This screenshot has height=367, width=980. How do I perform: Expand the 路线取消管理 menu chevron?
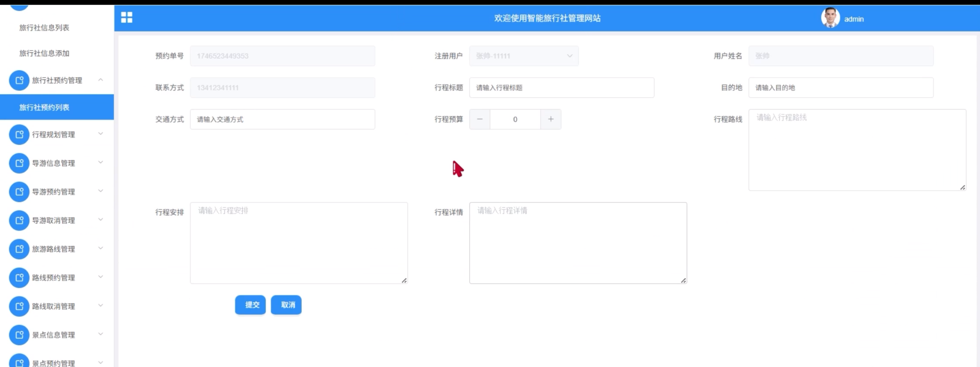pyautogui.click(x=101, y=305)
